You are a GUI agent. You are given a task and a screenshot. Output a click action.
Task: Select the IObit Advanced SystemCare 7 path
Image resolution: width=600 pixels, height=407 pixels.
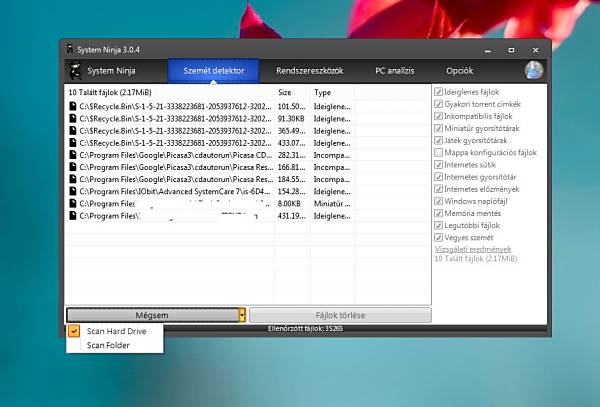(x=175, y=191)
